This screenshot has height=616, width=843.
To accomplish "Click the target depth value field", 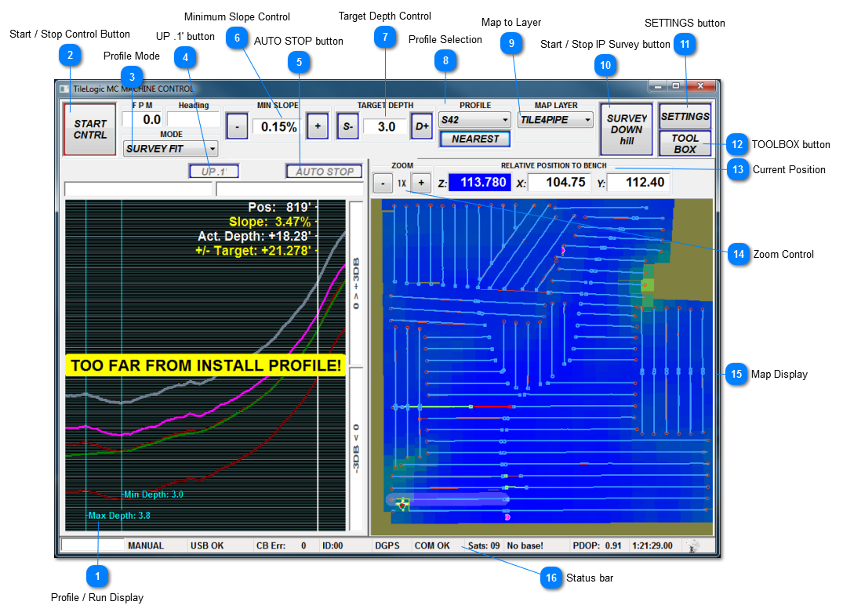I will (x=385, y=126).
